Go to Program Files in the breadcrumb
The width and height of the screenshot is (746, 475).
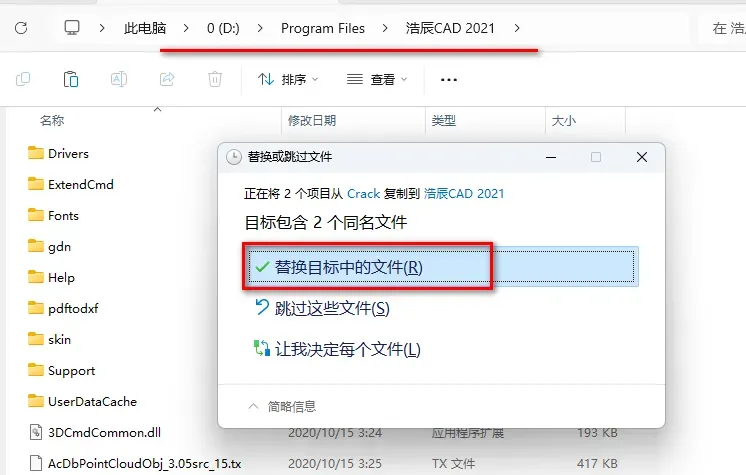coord(323,29)
